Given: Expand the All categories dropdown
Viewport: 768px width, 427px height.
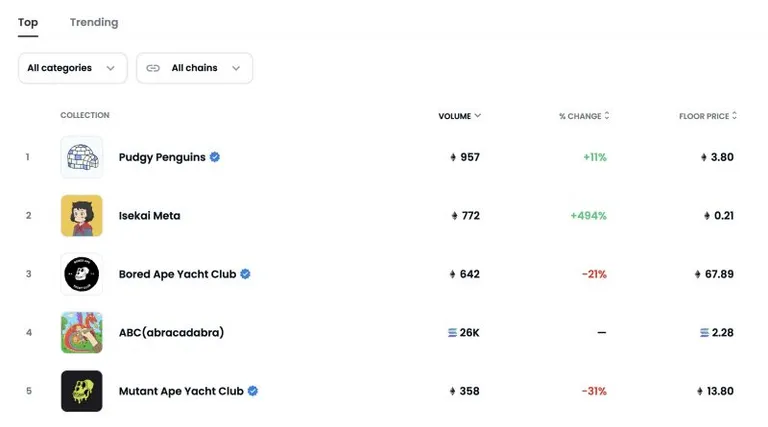Looking at the screenshot, I should tap(73, 68).
